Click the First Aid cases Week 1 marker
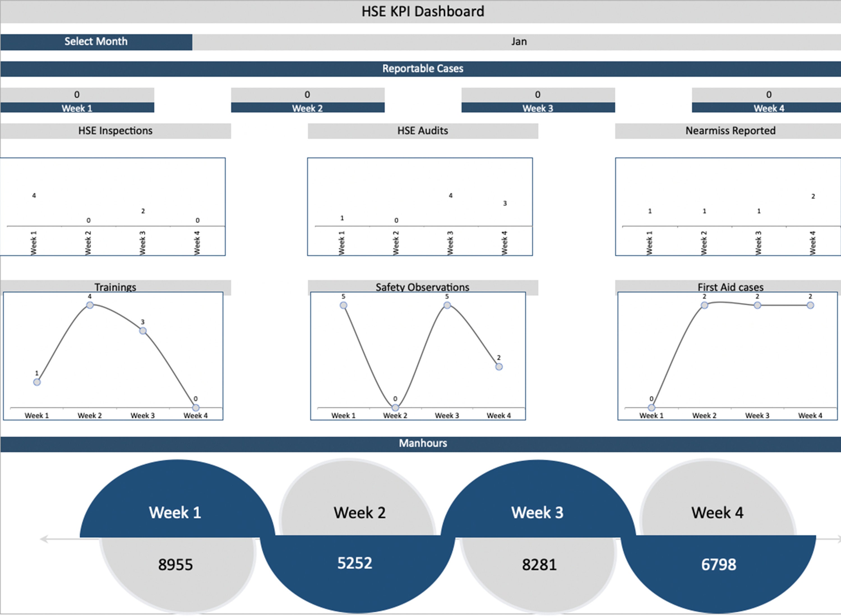The width and height of the screenshot is (841, 616). point(651,407)
